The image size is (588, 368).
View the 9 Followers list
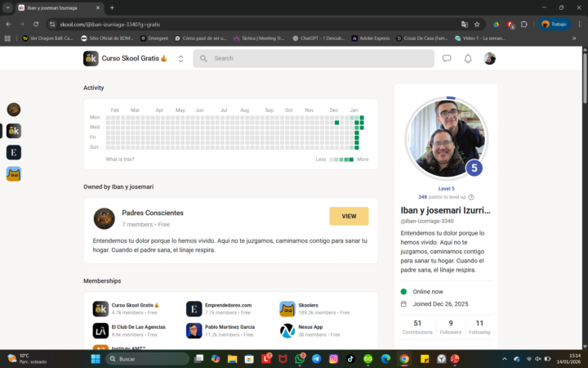tap(450, 326)
